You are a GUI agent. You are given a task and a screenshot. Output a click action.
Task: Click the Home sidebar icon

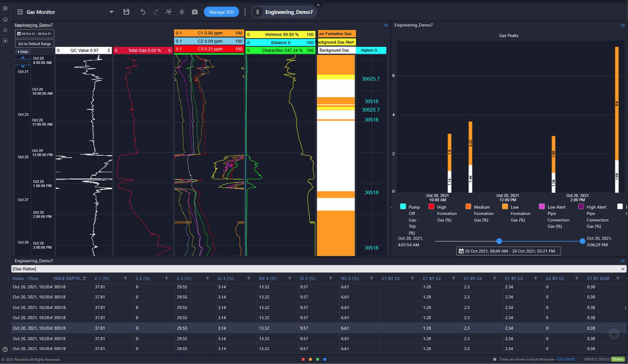[5, 19]
